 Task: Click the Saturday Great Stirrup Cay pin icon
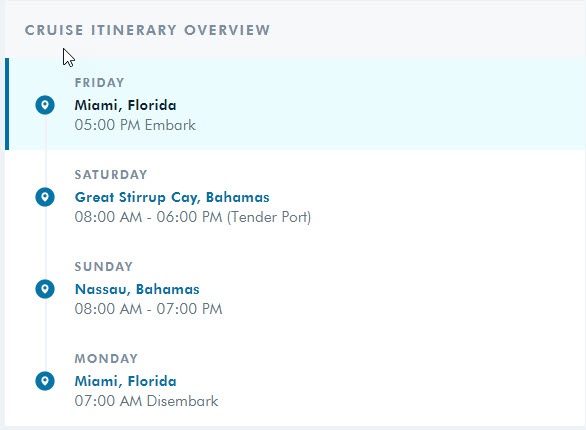coord(45,197)
